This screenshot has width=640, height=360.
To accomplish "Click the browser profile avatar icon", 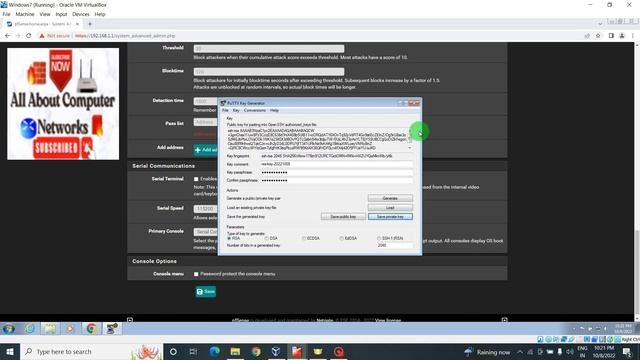I will point(622,36).
